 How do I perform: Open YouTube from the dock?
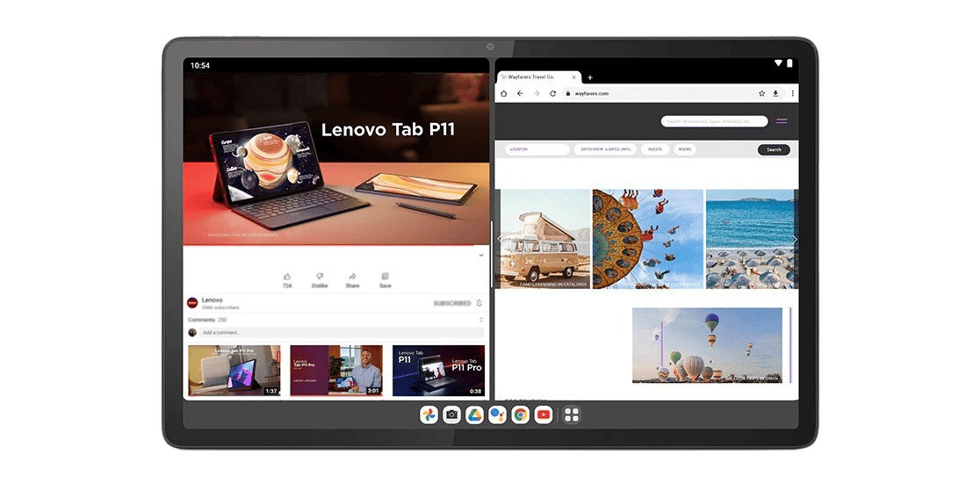(544, 415)
